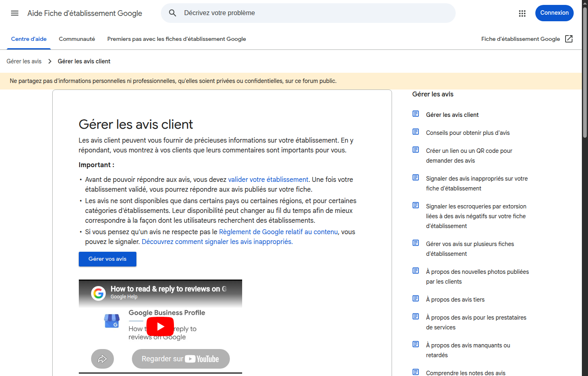The width and height of the screenshot is (588, 376).
Task: Open sidebar article Conseils pour obtenir plus d'avis
Action: 468,133
